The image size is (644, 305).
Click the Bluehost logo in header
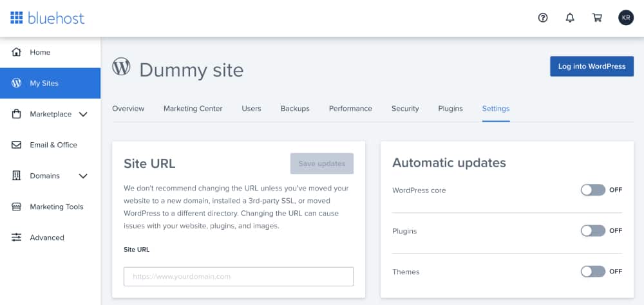click(x=47, y=17)
